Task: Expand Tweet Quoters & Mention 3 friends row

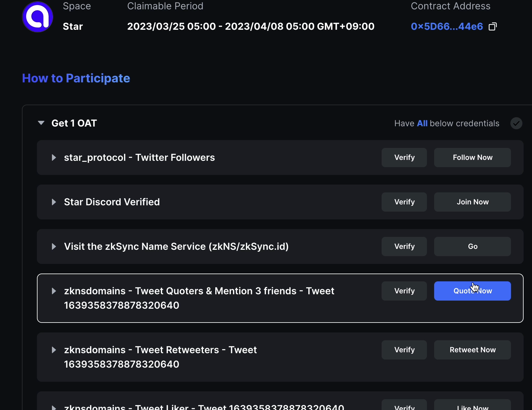Action: pos(54,291)
